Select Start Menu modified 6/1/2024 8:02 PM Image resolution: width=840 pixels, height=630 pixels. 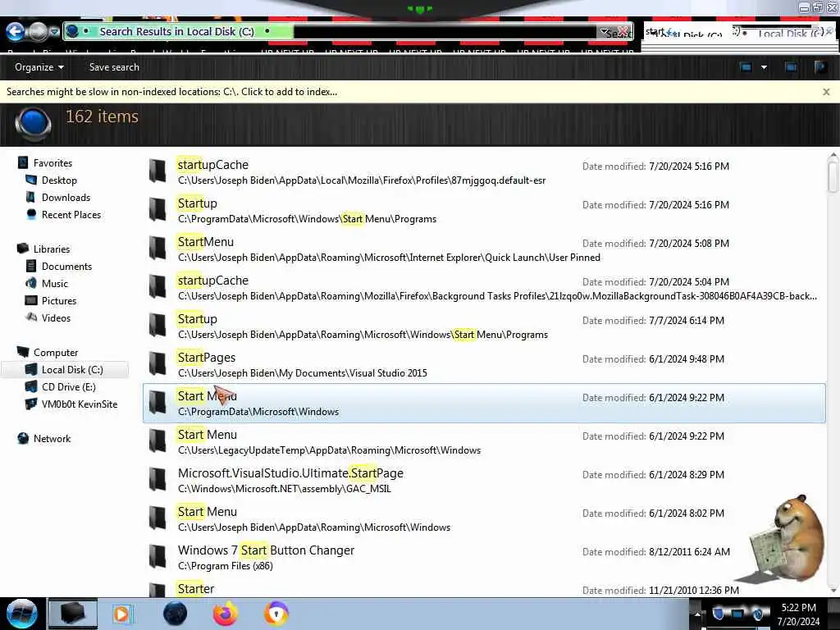coord(484,518)
